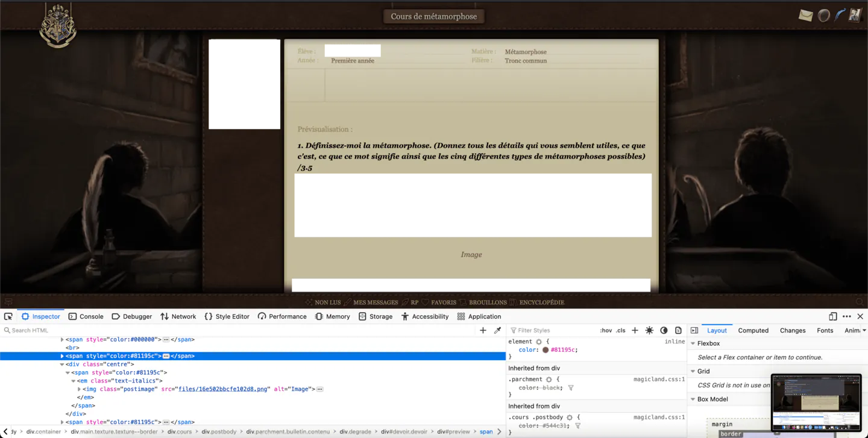Viewport: 868px width, 438px height.
Task: Open the #81195c color swatch
Action: click(546, 350)
